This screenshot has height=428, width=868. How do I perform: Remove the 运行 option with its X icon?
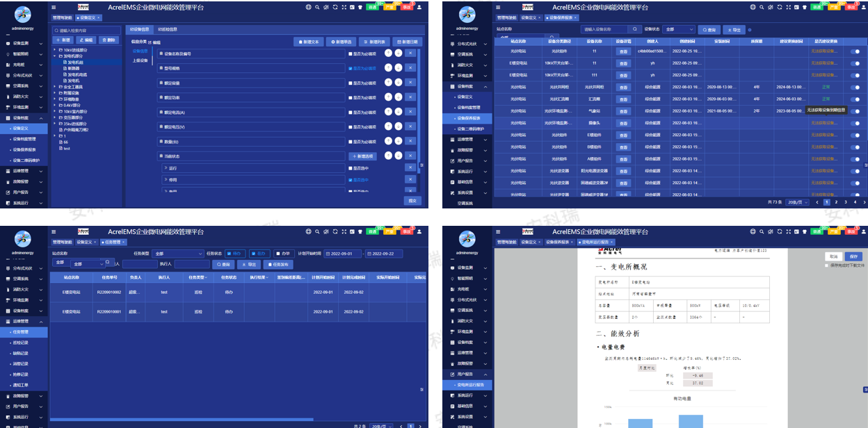(x=410, y=168)
